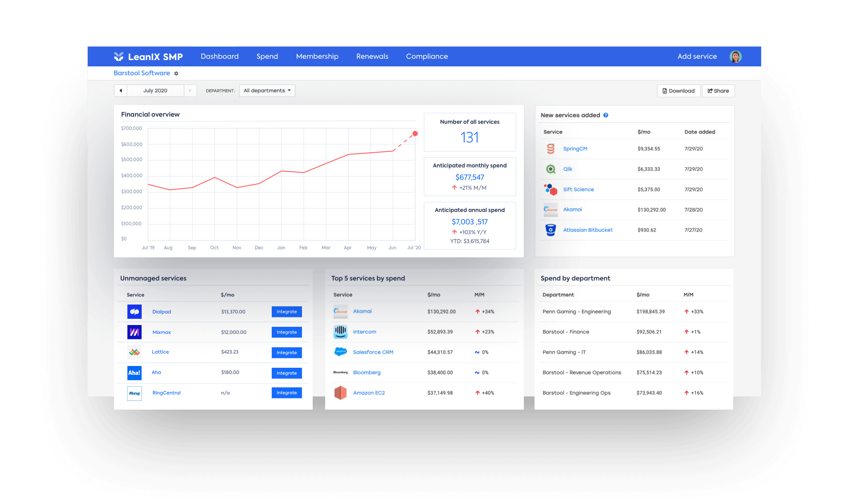Click Add service in the header
The image size is (849, 504).
(x=697, y=57)
